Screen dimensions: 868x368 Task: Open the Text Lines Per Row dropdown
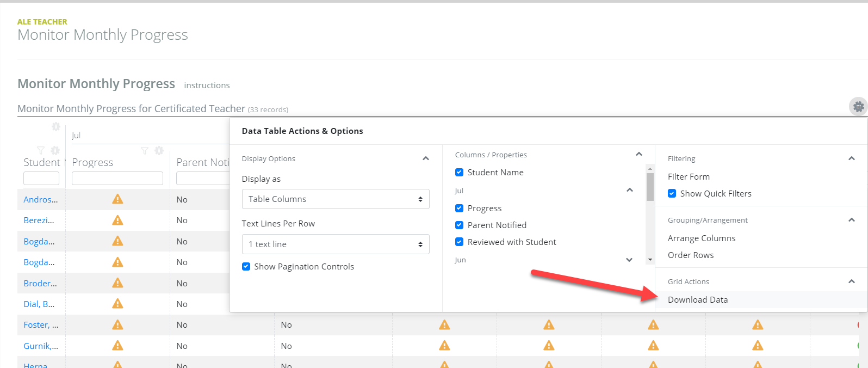pos(335,244)
